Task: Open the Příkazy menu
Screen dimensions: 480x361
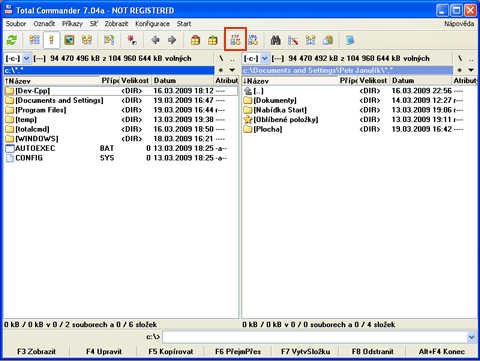Action: click(x=72, y=24)
